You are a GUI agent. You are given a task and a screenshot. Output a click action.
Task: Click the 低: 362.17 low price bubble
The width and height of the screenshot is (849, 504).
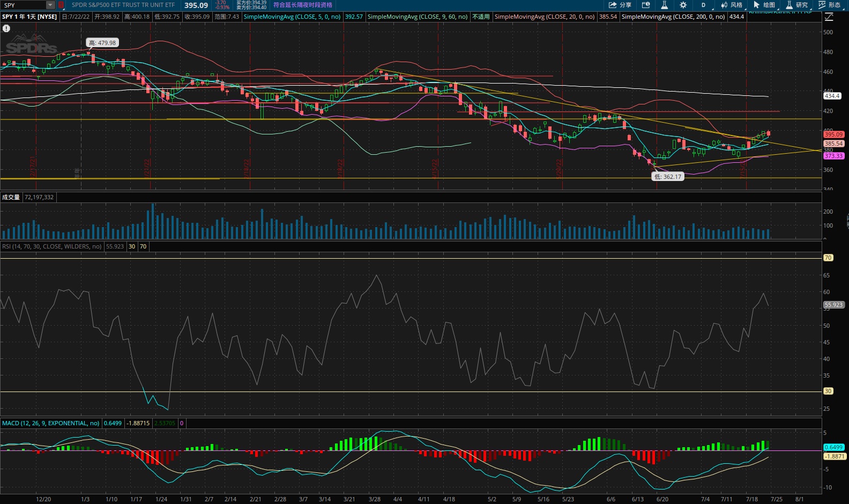point(668,177)
